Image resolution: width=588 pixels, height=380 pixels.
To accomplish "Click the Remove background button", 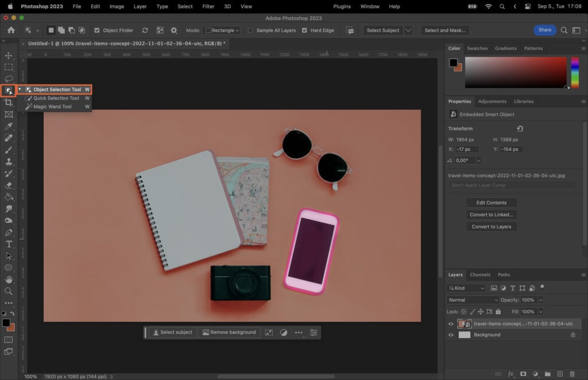I will point(229,332).
